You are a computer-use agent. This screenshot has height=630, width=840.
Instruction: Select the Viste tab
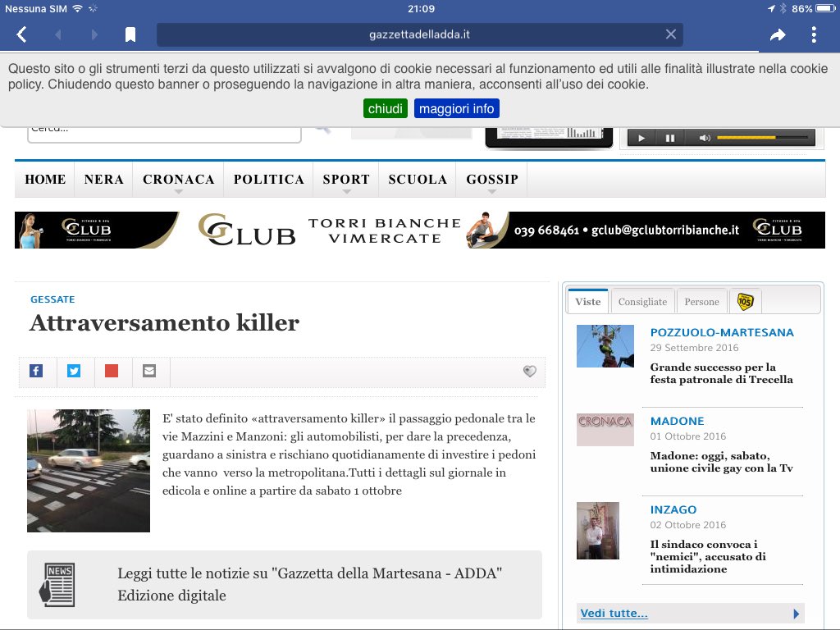pyautogui.click(x=587, y=302)
